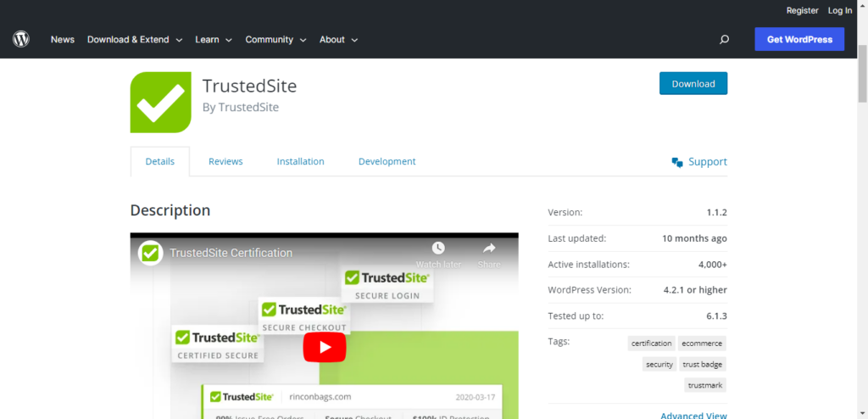868x419 pixels.
Task: Click the trust badge tag
Action: click(703, 364)
